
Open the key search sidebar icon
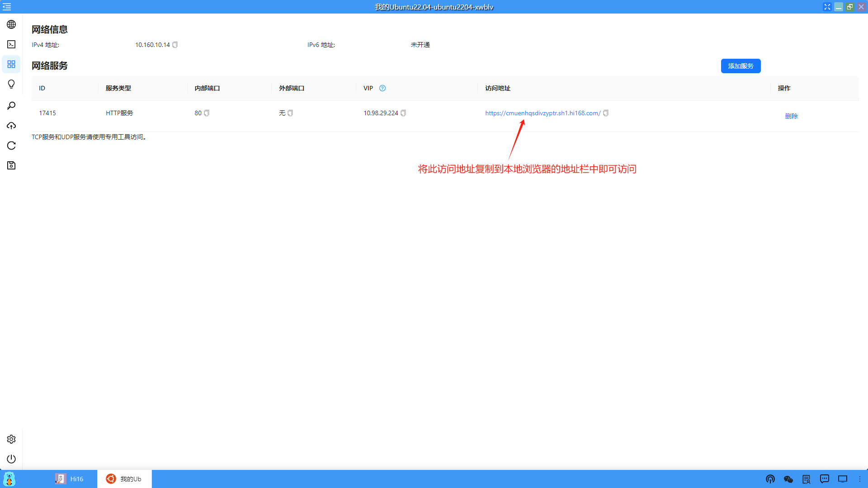click(x=11, y=105)
